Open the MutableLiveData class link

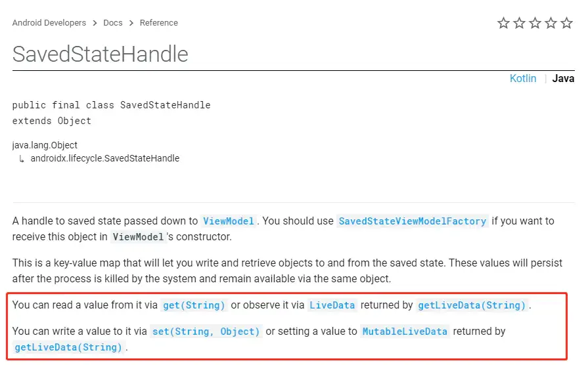(x=405, y=332)
